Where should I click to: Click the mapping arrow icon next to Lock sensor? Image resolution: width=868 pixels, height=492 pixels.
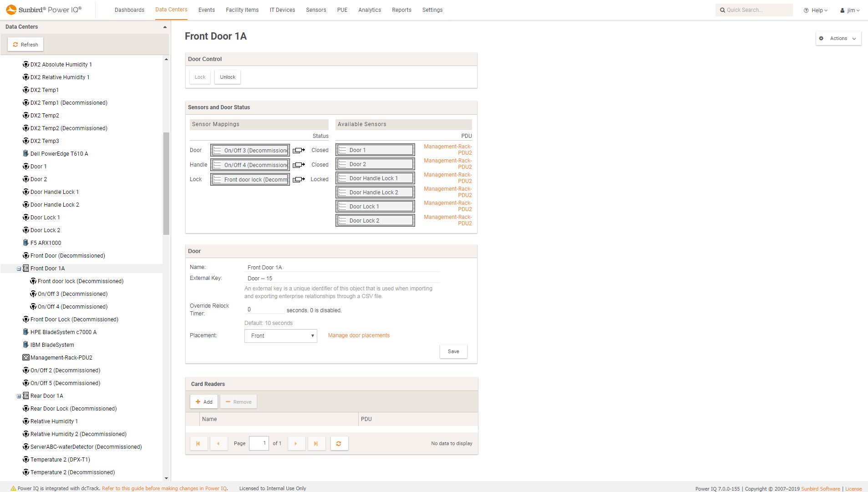[x=299, y=179]
